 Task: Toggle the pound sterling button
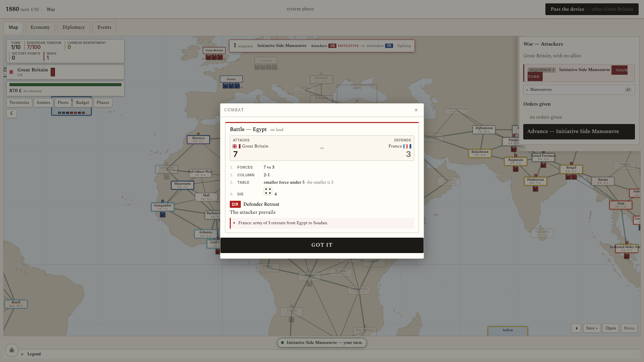tap(11, 113)
